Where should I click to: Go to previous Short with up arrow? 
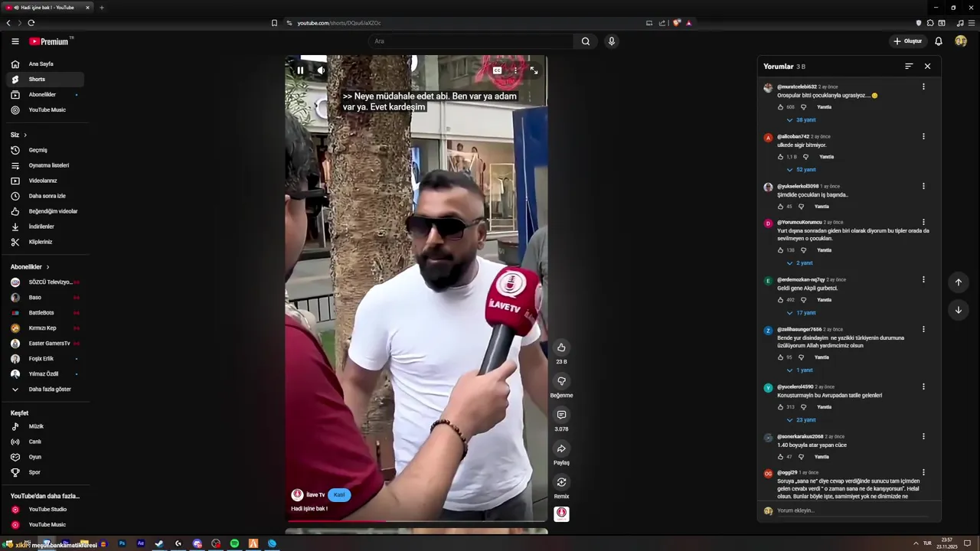958,282
